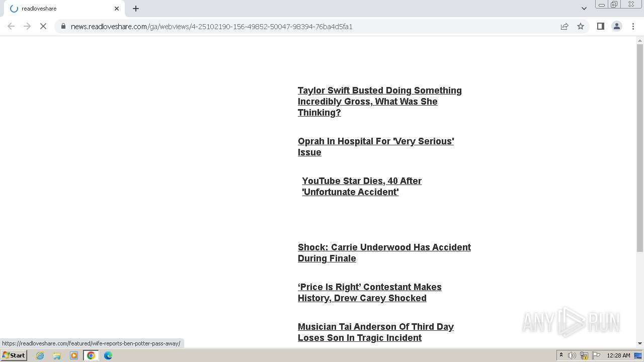Stop loading the page

(43, 26)
